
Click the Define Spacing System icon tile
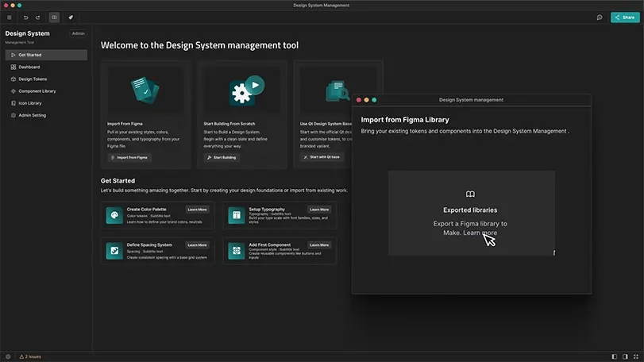pos(114,251)
